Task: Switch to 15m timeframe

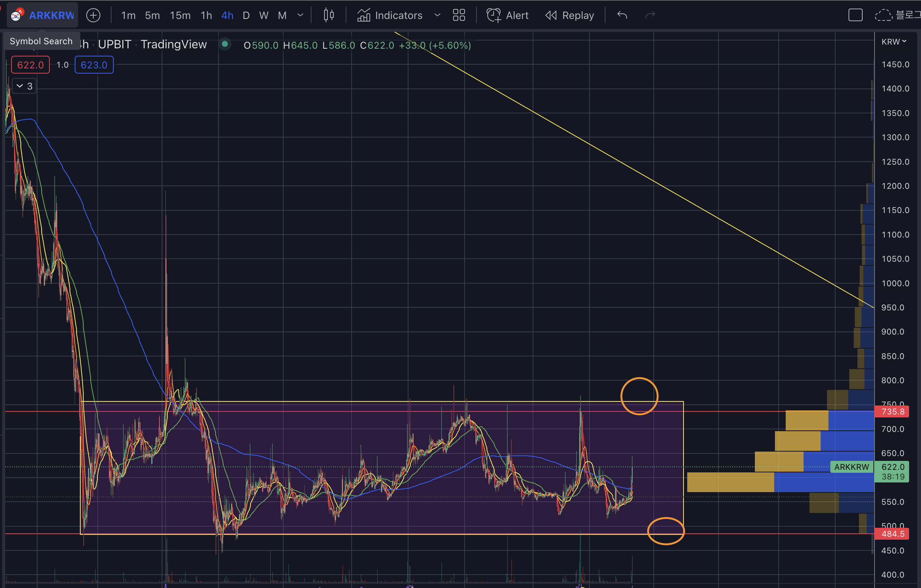Action: 180,15
